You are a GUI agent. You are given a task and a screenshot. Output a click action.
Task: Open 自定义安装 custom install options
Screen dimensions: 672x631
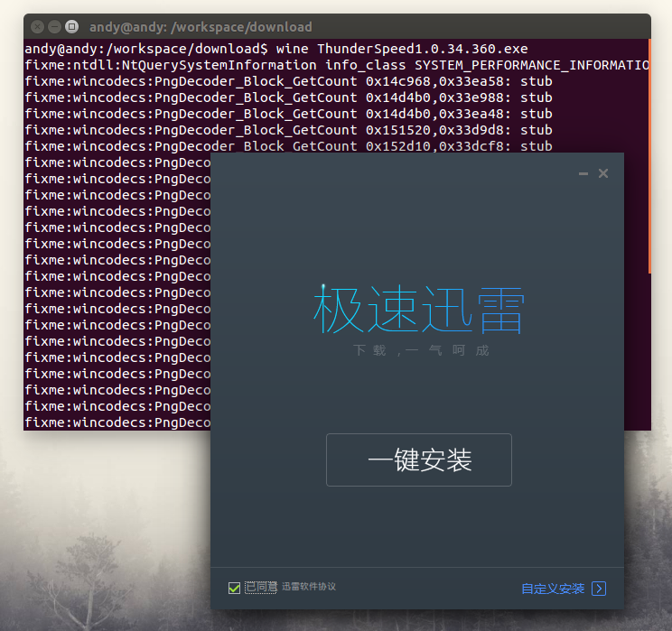pyautogui.click(x=553, y=589)
